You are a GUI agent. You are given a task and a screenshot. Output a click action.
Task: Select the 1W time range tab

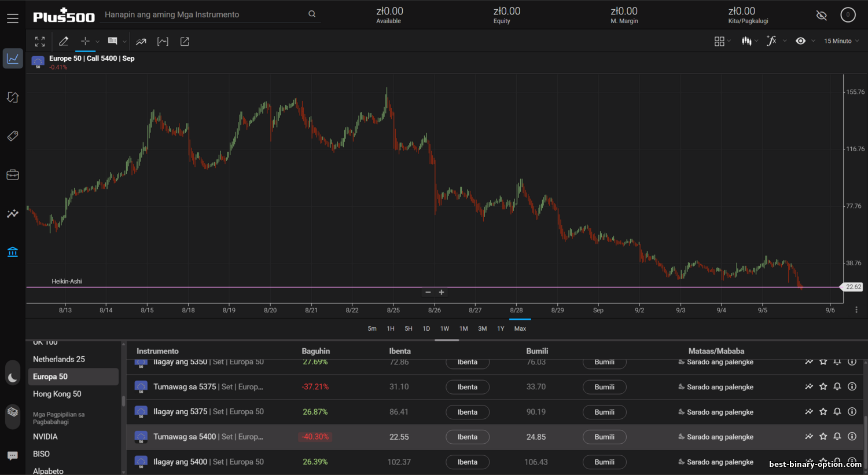click(444, 328)
